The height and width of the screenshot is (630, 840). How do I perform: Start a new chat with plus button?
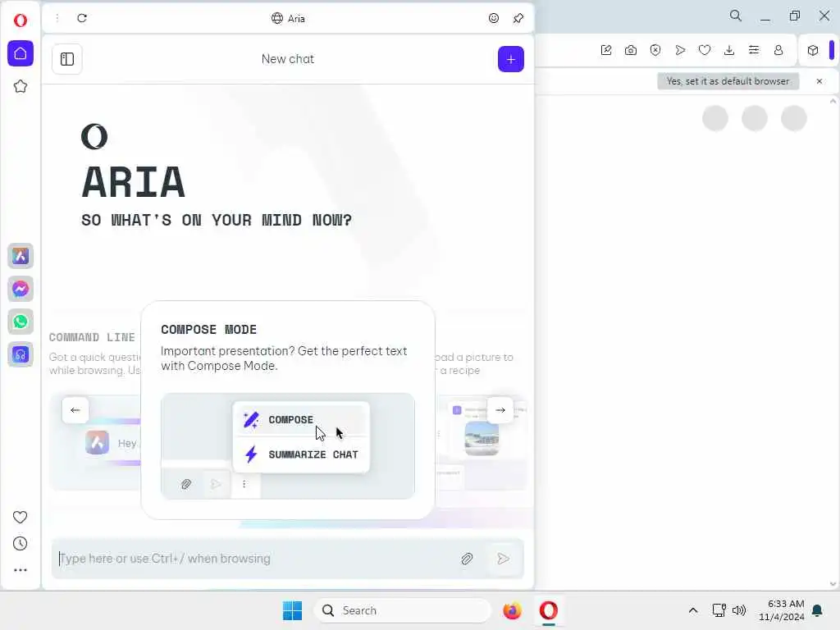[510, 59]
